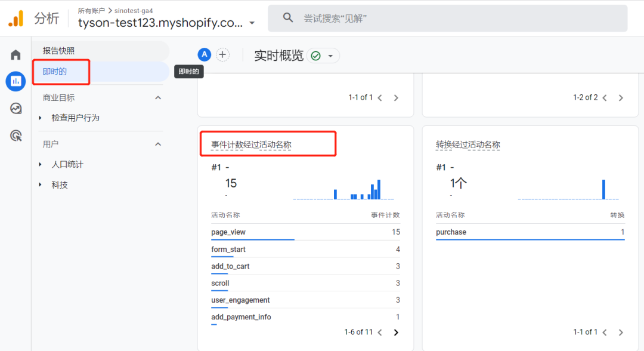Select 报告快照 menu item
Screen dimensions: 644x351
58,51
